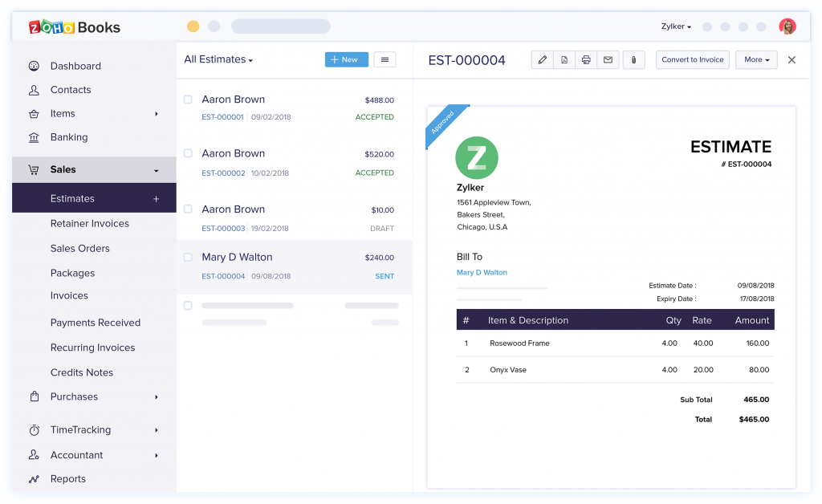Print the estimate using the printer icon
Screen dimensions: 822x504
(x=586, y=59)
